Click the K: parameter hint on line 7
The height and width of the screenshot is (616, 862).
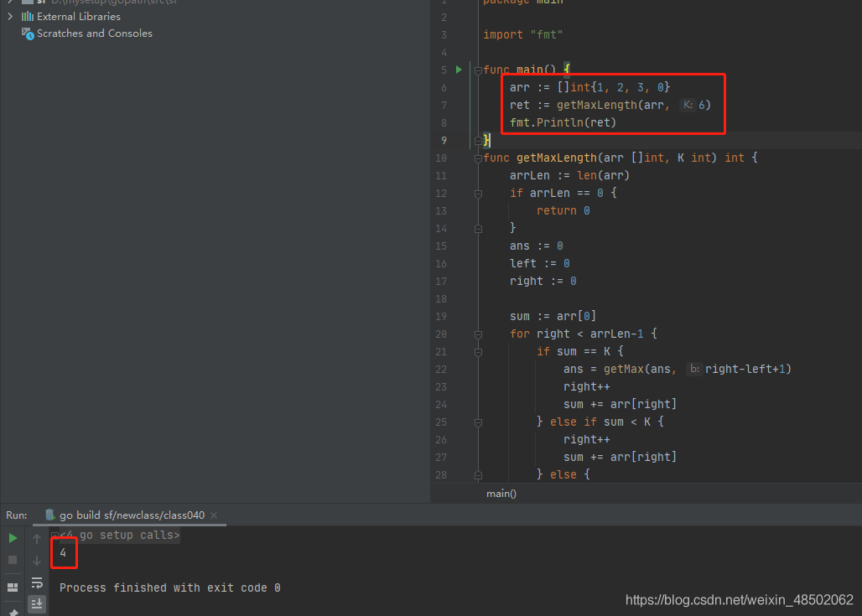pyautogui.click(x=688, y=105)
